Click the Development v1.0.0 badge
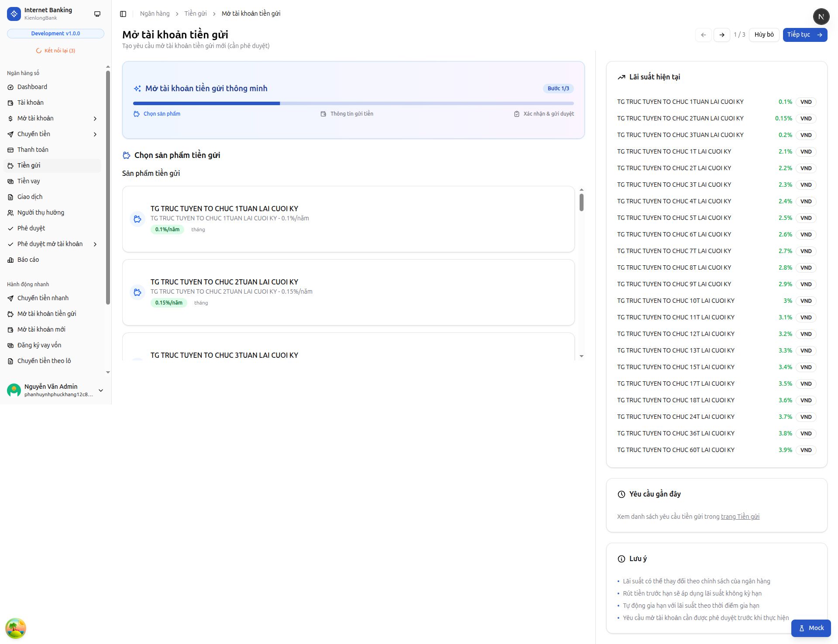This screenshot has width=838, height=644. [x=55, y=34]
